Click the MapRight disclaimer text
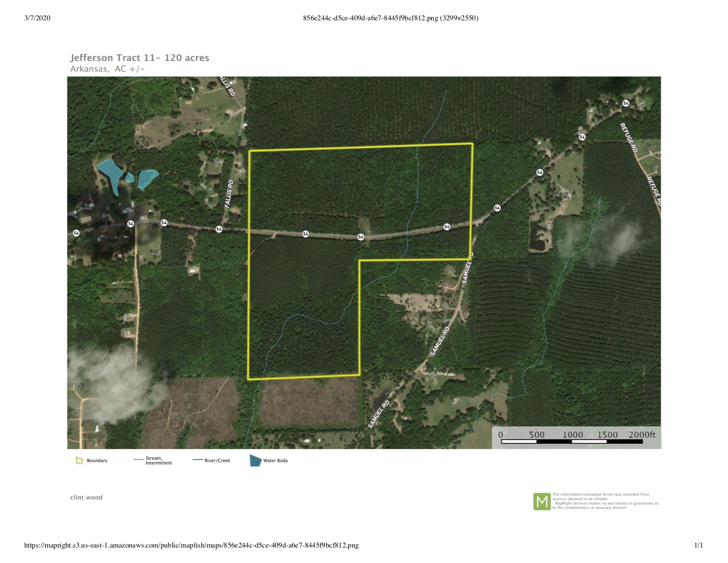The width and height of the screenshot is (728, 563). pos(605,501)
